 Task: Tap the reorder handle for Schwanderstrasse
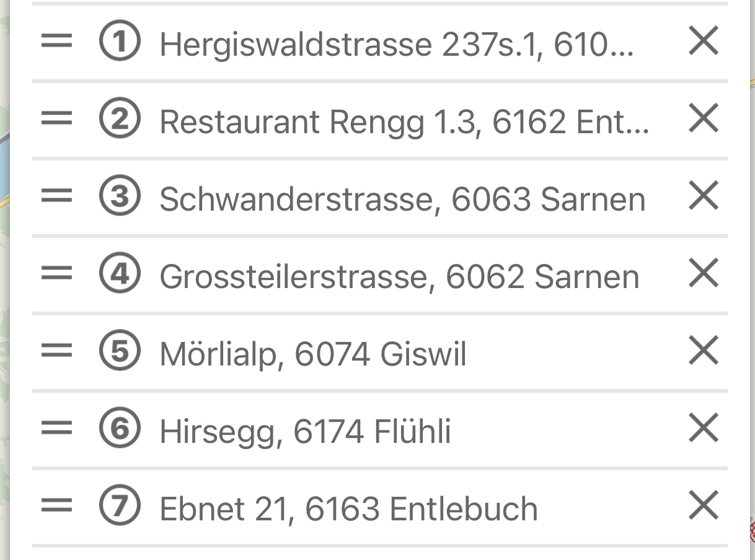point(56,196)
